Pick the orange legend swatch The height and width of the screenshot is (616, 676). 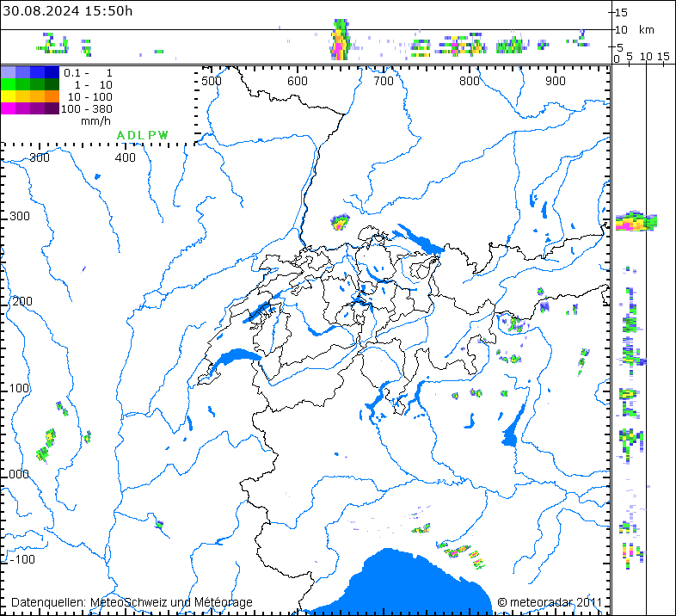coord(52,96)
